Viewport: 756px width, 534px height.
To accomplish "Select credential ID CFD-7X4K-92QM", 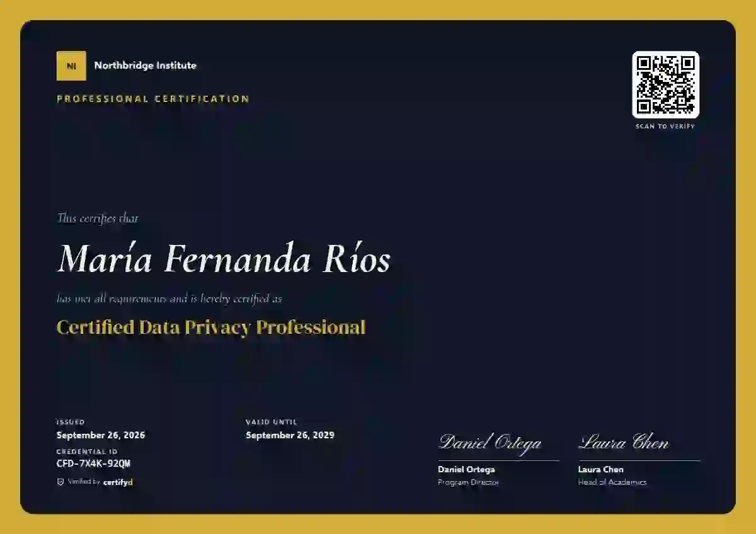I will [93, 464].
